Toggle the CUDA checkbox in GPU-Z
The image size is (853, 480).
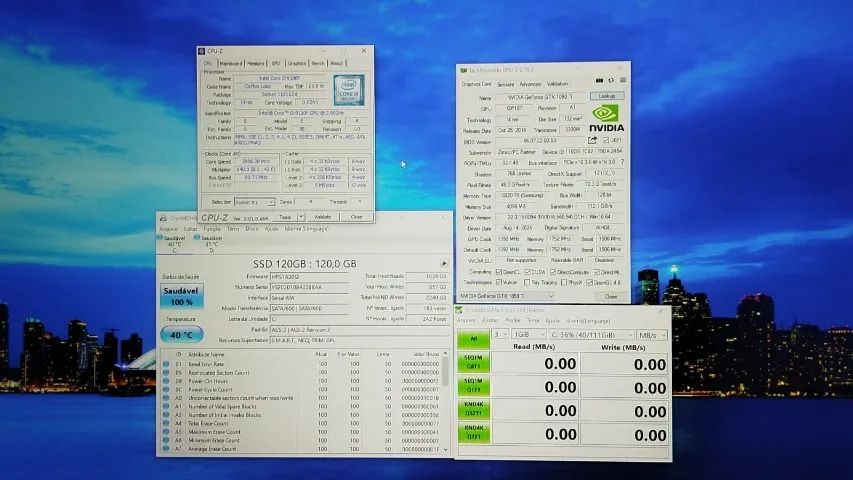[527, 272]
